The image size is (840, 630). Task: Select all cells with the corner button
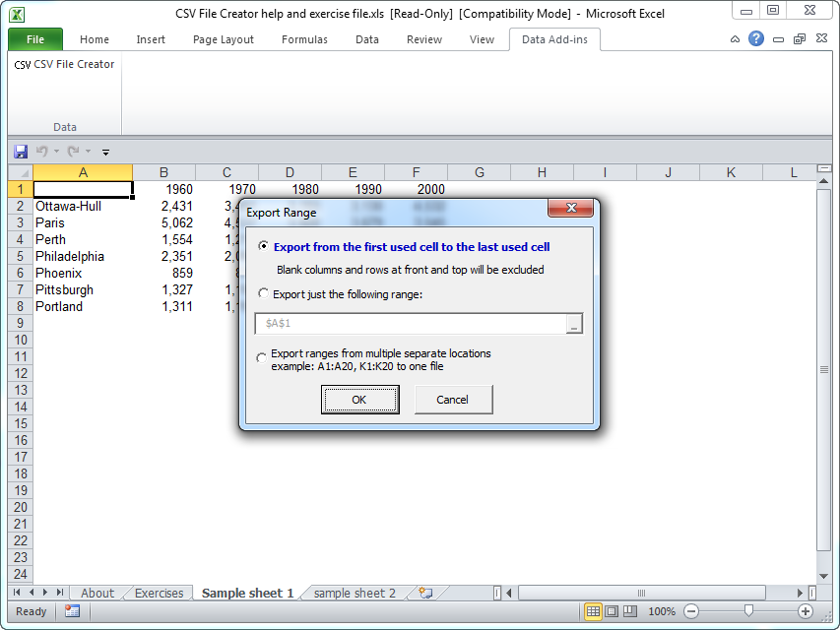pyautogui.click(x=21, y=172)
